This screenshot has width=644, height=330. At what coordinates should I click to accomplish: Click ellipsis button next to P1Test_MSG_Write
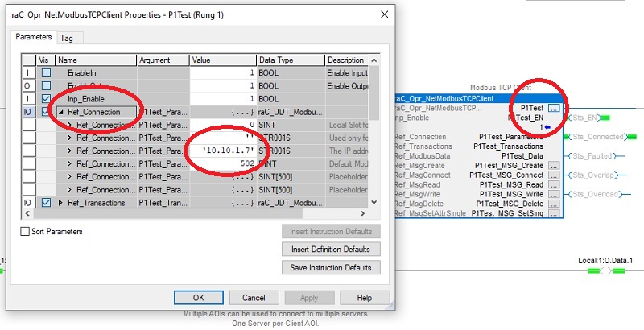click(553, 195)
